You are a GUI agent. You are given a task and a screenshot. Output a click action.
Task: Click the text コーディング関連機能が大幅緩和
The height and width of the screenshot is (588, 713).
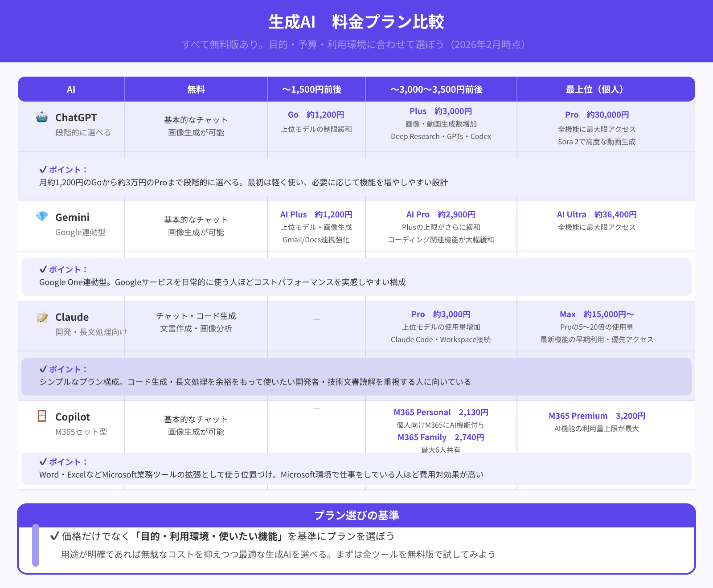[x=441, y=240]
